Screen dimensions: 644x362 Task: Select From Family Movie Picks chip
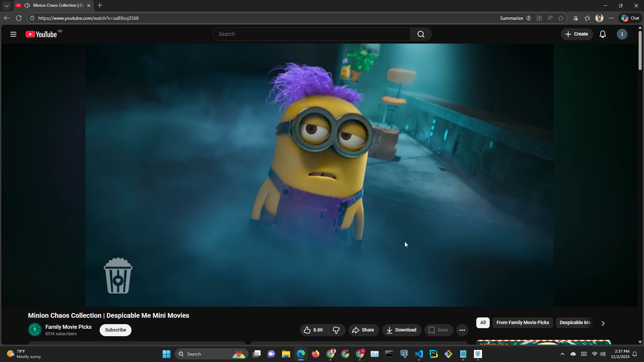pos(522,323)
